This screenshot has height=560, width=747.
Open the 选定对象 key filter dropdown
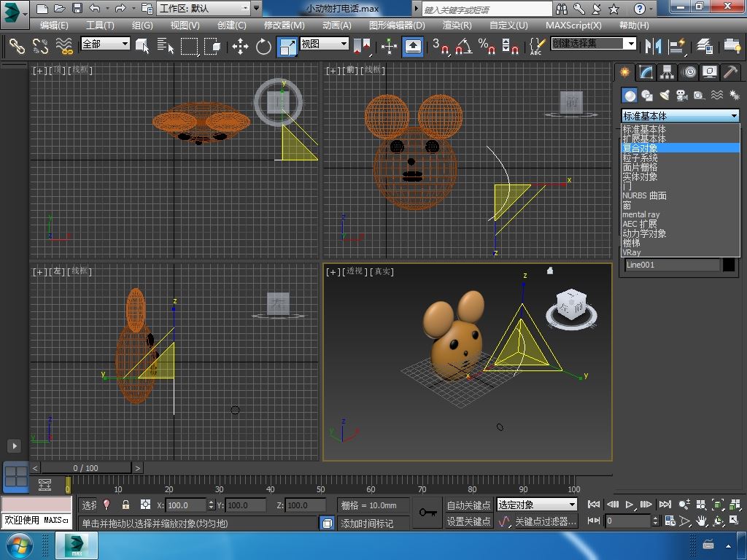[537, 505]
